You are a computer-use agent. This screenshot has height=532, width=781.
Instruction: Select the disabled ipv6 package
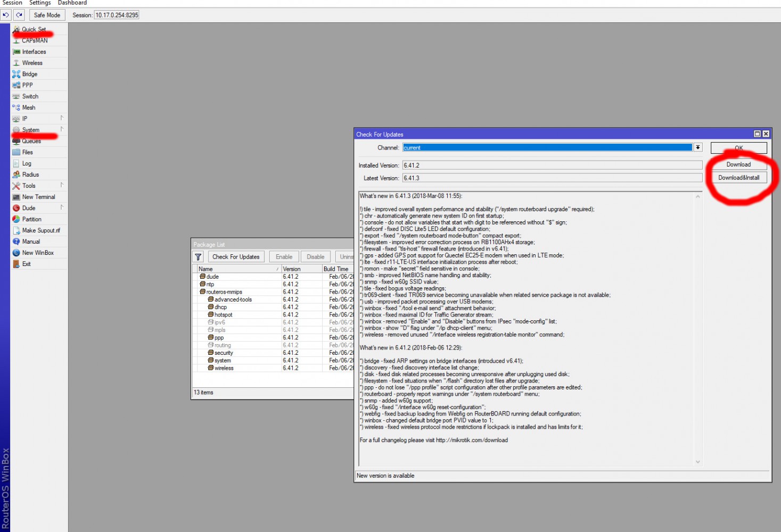(x=274, y=322)
